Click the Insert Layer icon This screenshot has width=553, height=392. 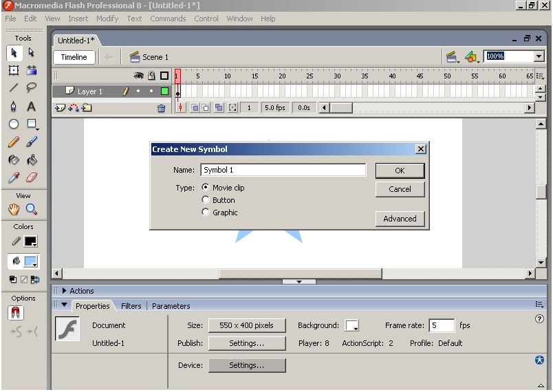(60, 108)
